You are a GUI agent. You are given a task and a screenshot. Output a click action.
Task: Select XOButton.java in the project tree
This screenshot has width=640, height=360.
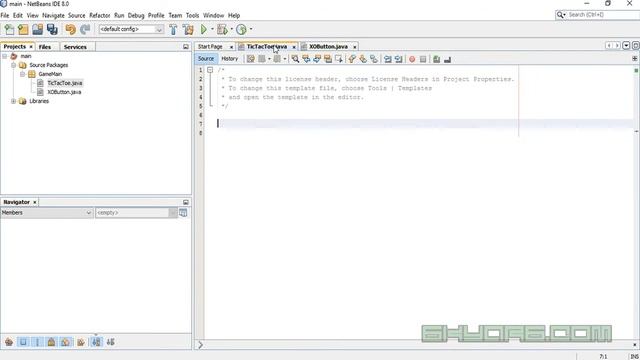tap(64, 92)
